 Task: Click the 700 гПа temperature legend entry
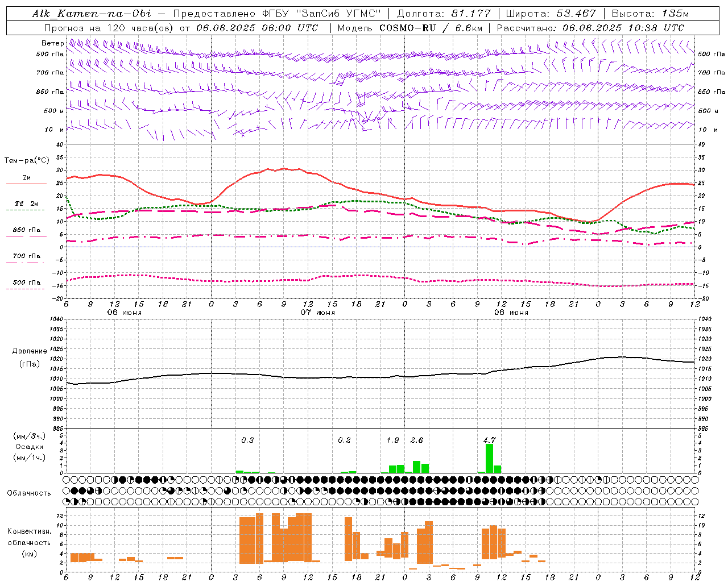(27, 256)
